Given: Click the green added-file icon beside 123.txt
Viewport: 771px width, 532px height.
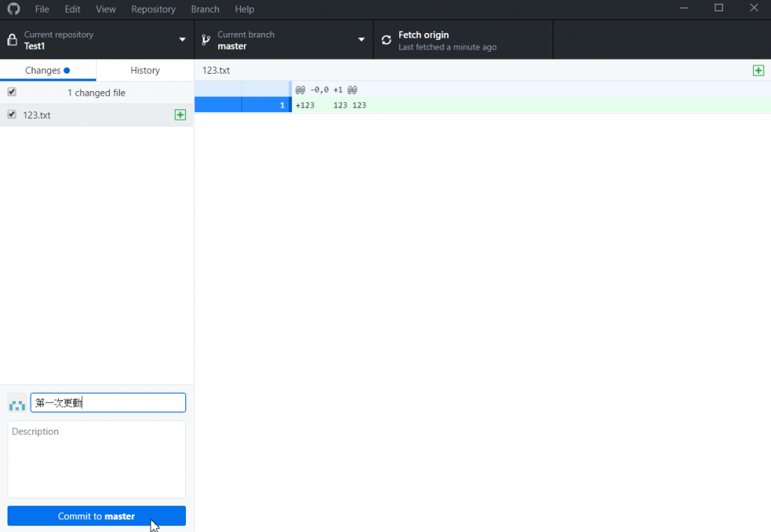Looking at the screenshot, I should (x=181, y=115).
